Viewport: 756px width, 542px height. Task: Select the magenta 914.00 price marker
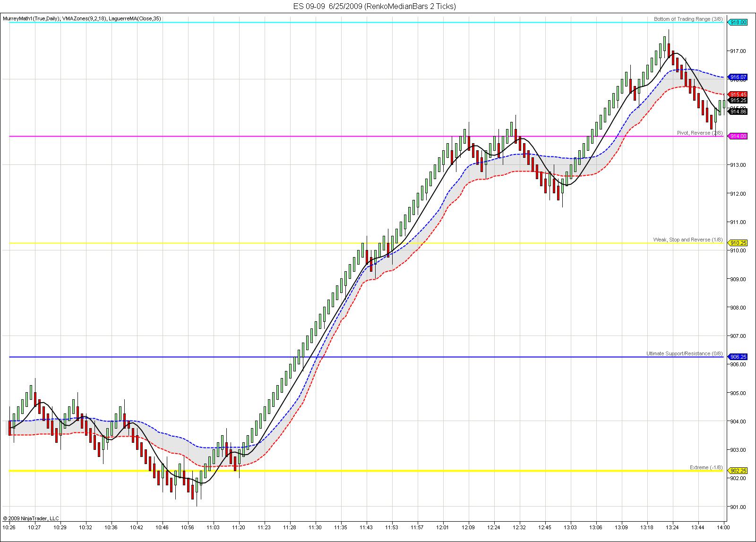pyautogui.click(x=738, y=136)
